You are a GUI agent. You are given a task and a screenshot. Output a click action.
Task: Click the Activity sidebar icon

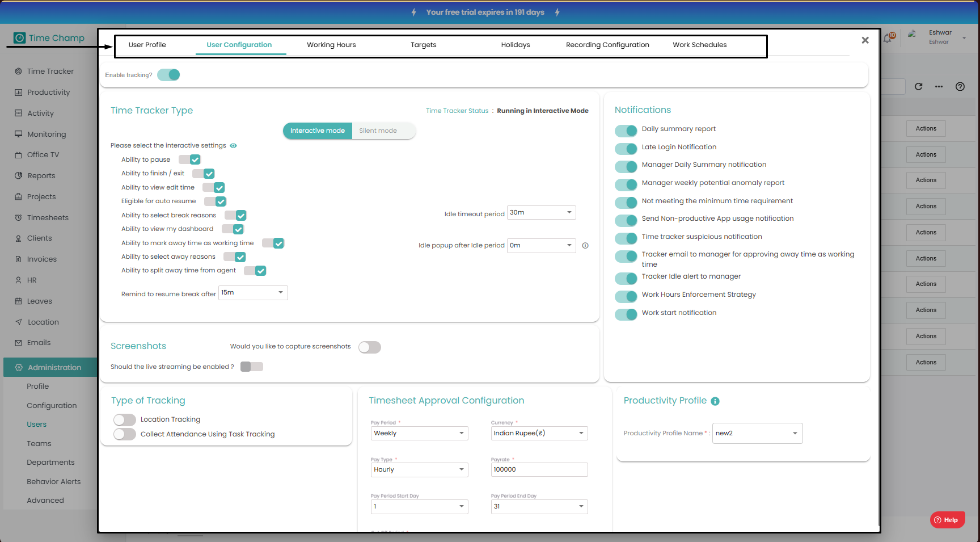coord(18,113)
